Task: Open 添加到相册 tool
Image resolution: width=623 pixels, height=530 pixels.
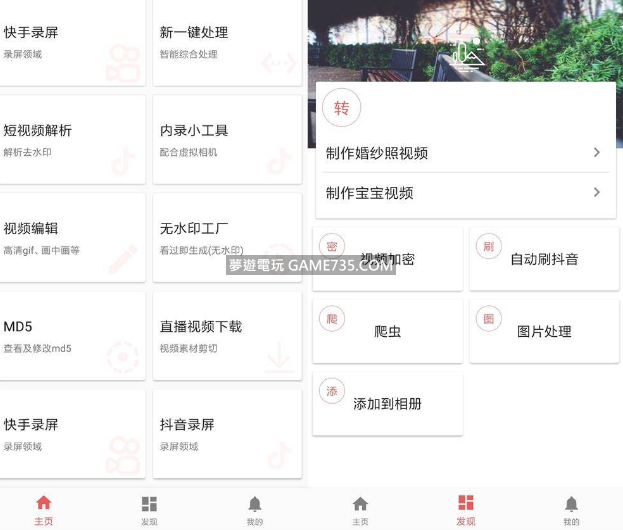Action: [388, 404]
